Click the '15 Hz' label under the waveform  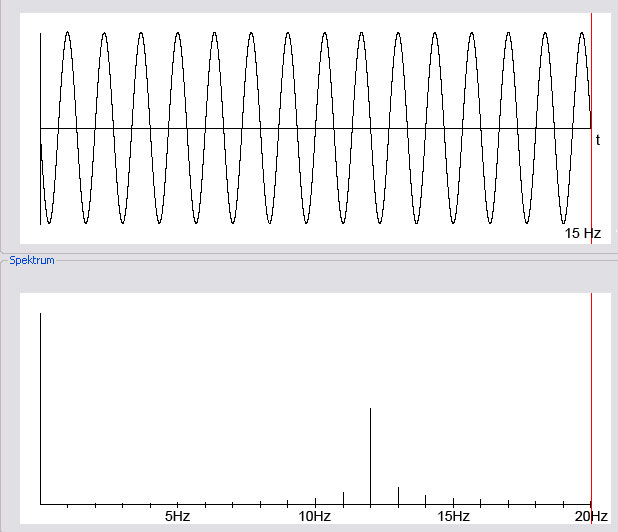583,233
